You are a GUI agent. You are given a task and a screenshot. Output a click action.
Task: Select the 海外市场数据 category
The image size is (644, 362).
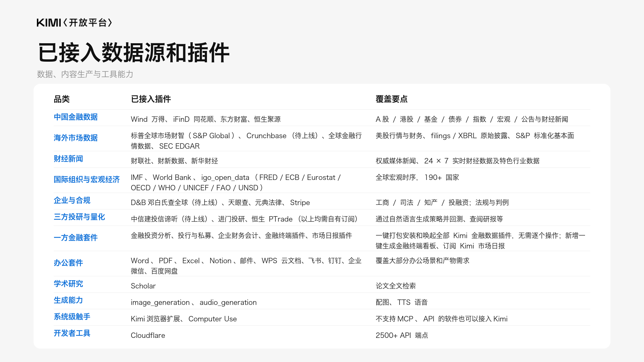coord(76,138)
